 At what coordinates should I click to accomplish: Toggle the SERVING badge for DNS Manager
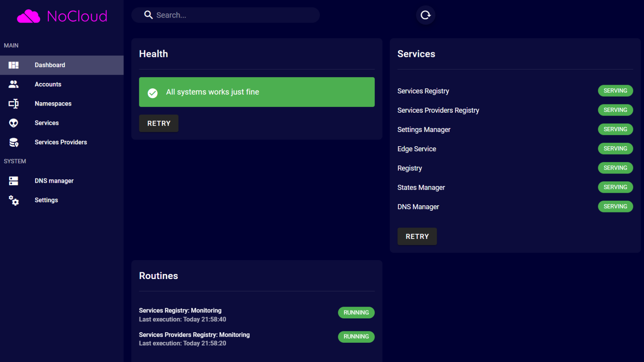(x=615, y=206)
